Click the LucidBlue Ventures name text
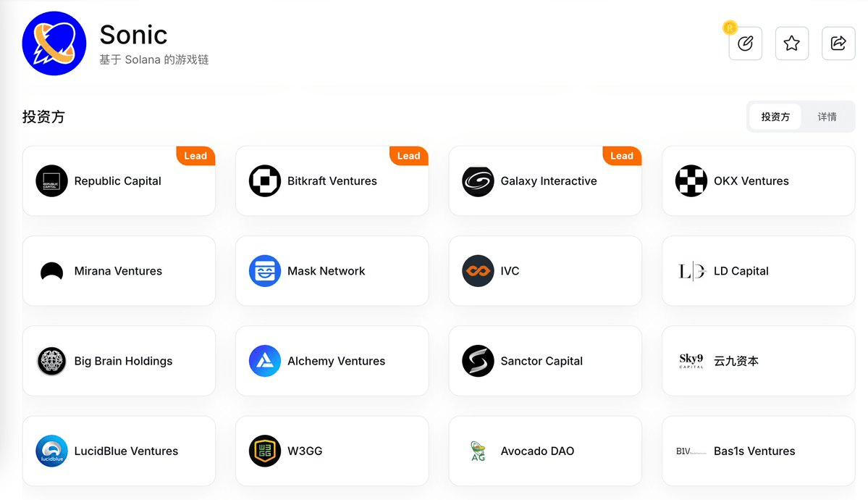 [126, 451]
